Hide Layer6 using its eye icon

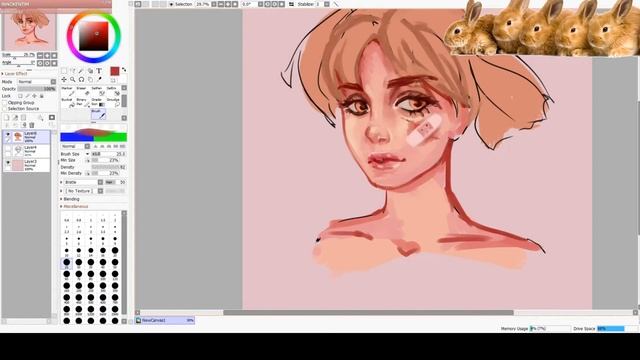[8, 134]
